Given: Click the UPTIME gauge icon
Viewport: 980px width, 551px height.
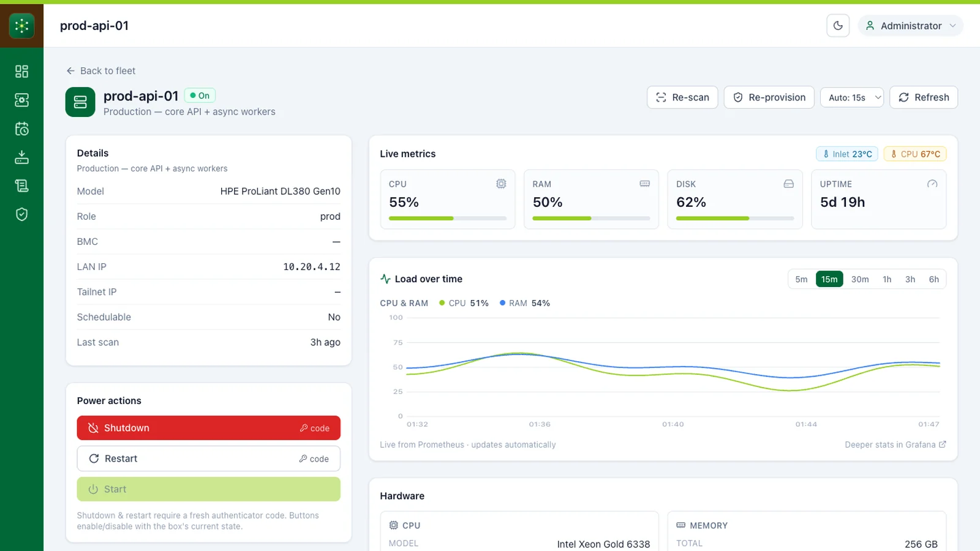Looking at the screenshot, I should pyautogui.click(x=932, y=184).
